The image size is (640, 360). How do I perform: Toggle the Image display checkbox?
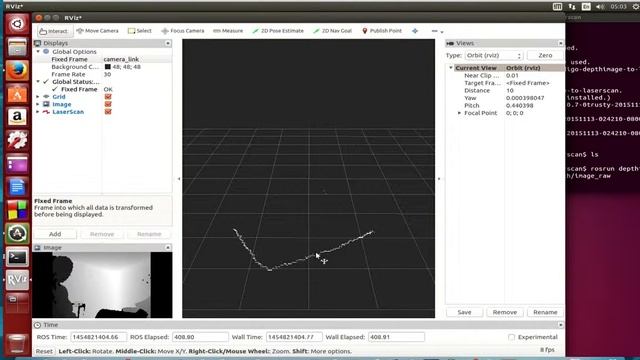point(108,104)
